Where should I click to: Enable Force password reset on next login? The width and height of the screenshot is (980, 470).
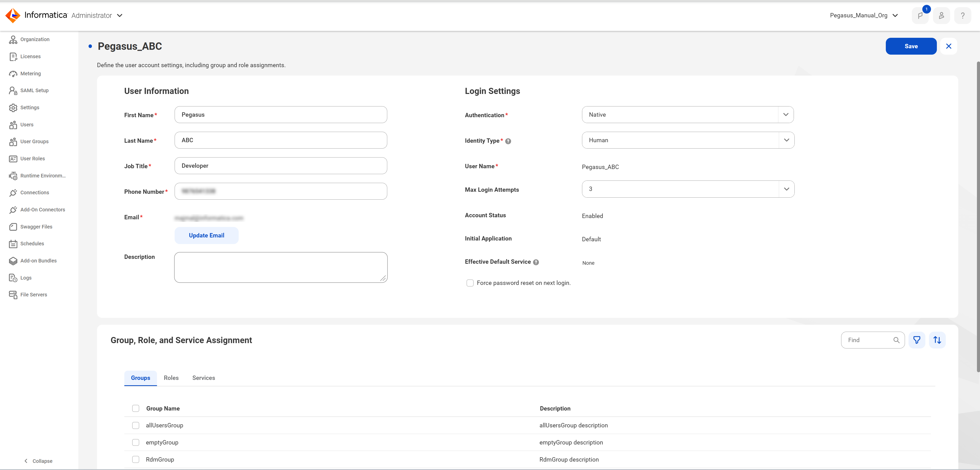(x=470, y=283)
